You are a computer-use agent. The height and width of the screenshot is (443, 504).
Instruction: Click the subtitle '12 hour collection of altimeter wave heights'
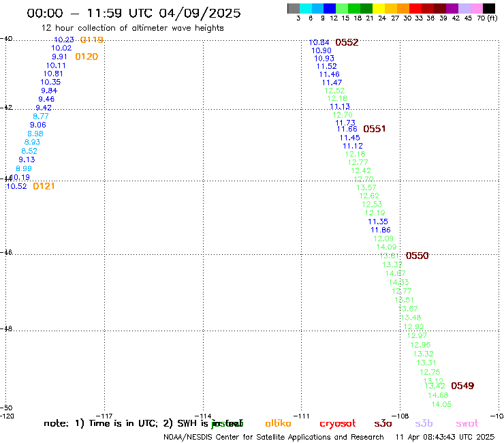132,28
